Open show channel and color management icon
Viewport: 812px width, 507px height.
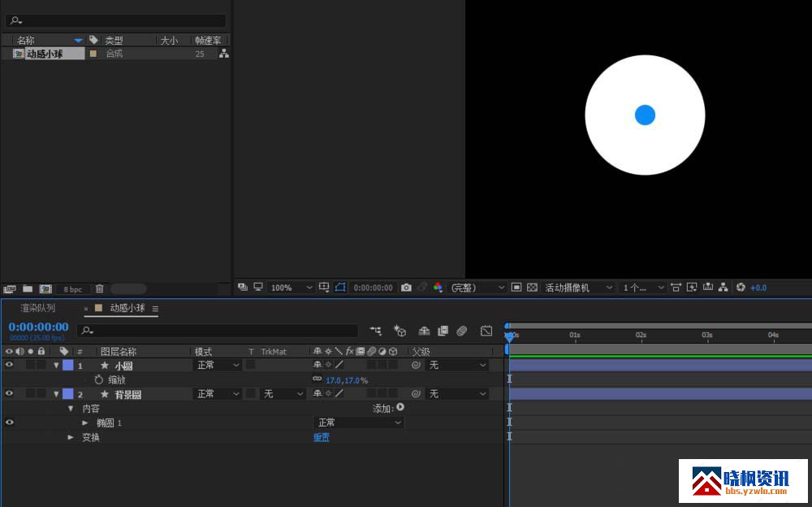click(438, 287)
